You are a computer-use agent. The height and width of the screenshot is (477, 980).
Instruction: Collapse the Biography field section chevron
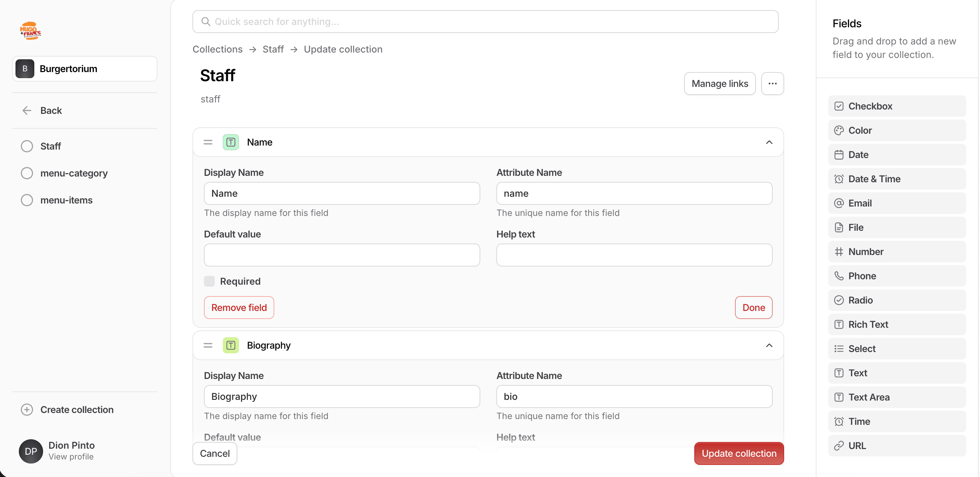(769, 345)
